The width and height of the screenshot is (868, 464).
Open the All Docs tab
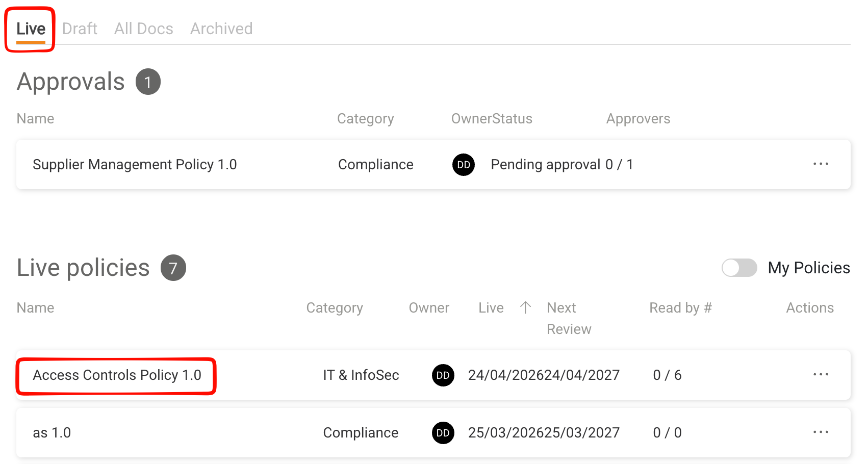coord(143,29)
